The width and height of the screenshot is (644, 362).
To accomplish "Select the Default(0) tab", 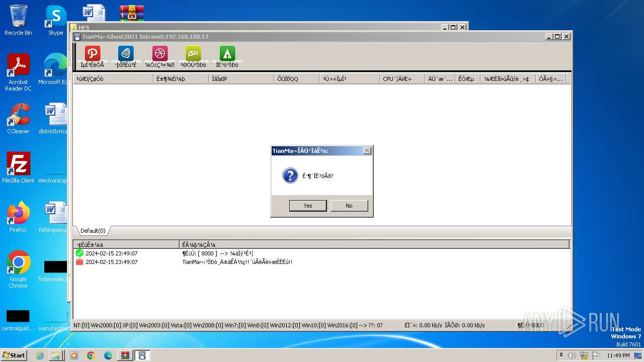I will tap(93, 231).
